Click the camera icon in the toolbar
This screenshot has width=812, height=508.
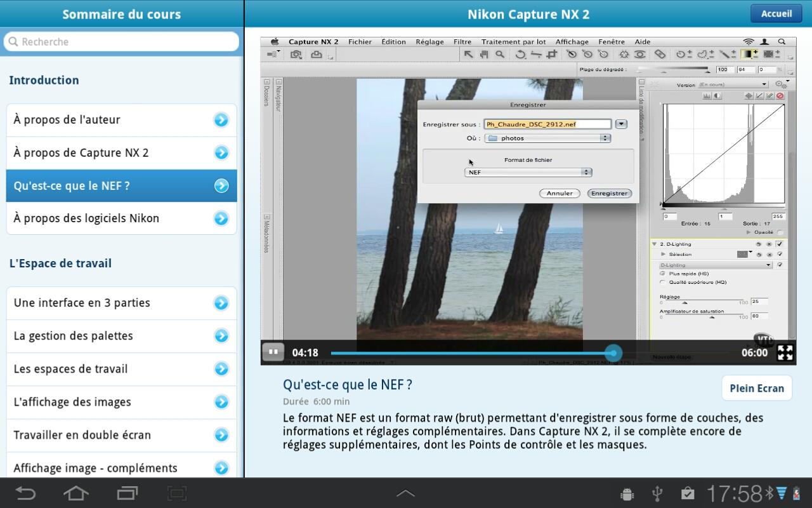point(296,55)
